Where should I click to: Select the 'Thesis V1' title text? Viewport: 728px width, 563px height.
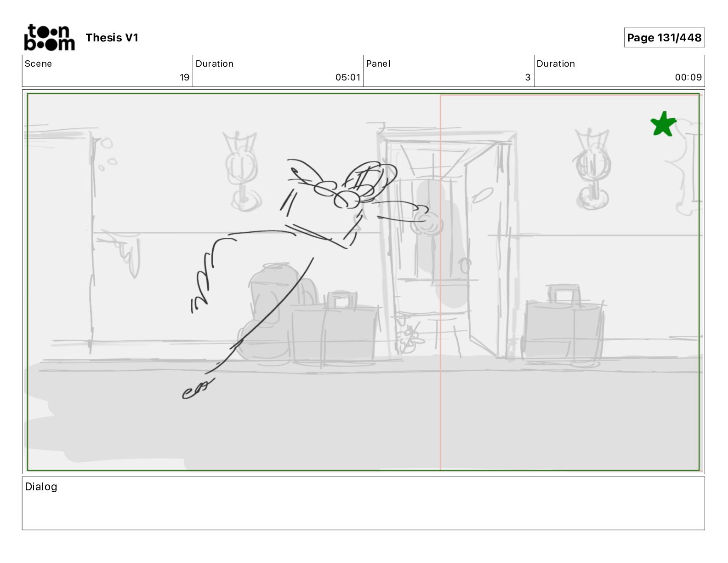(x=112, y=38)
